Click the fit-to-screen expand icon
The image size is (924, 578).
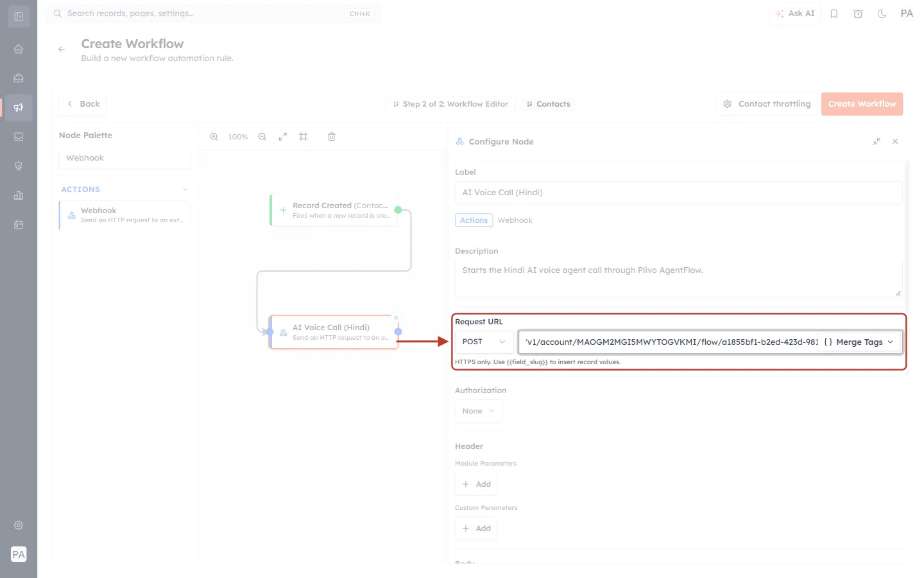(283, 137)
